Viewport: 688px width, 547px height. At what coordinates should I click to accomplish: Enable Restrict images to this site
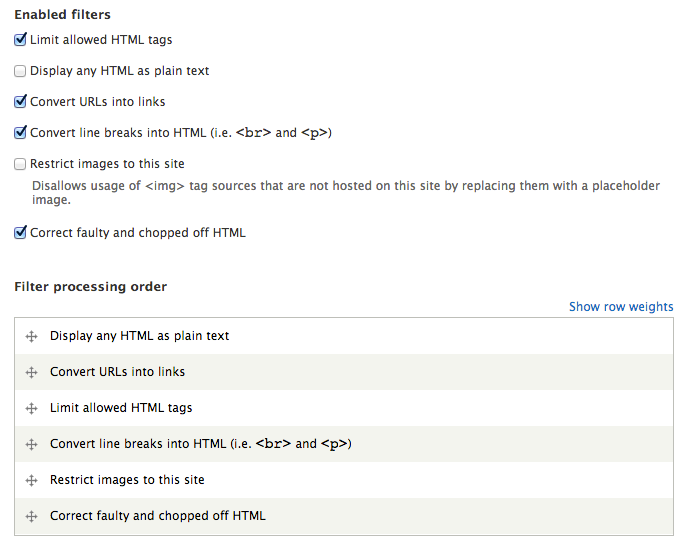coord(20,164)
